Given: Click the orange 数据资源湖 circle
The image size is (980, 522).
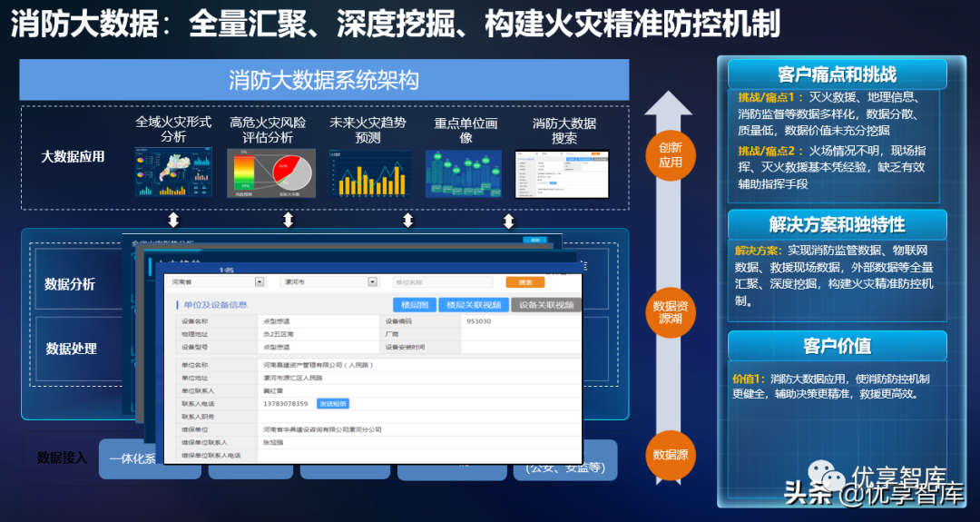Looking at the screenshot, I should [x=670, y=312].
